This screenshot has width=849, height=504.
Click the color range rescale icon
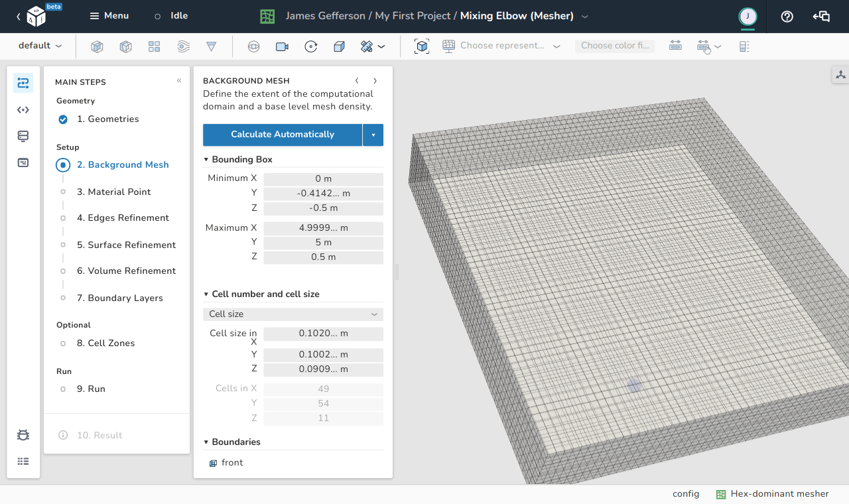click(x=675, y=46)
